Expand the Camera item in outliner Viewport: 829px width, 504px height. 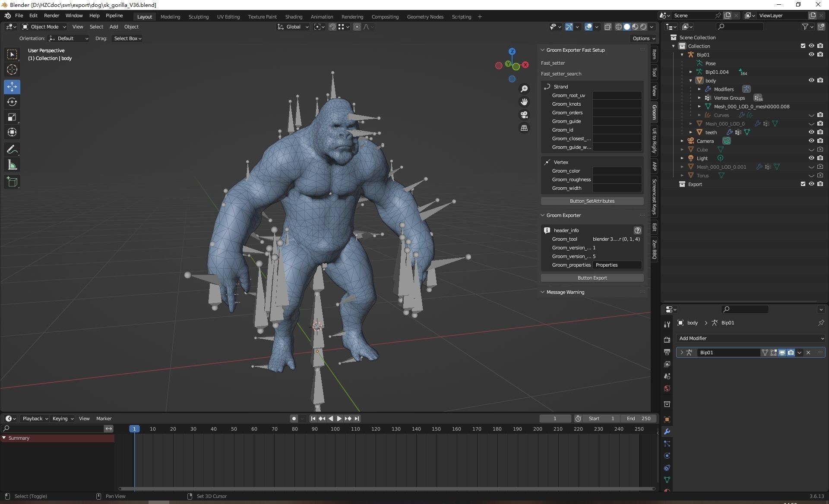[x=682, y=141]
